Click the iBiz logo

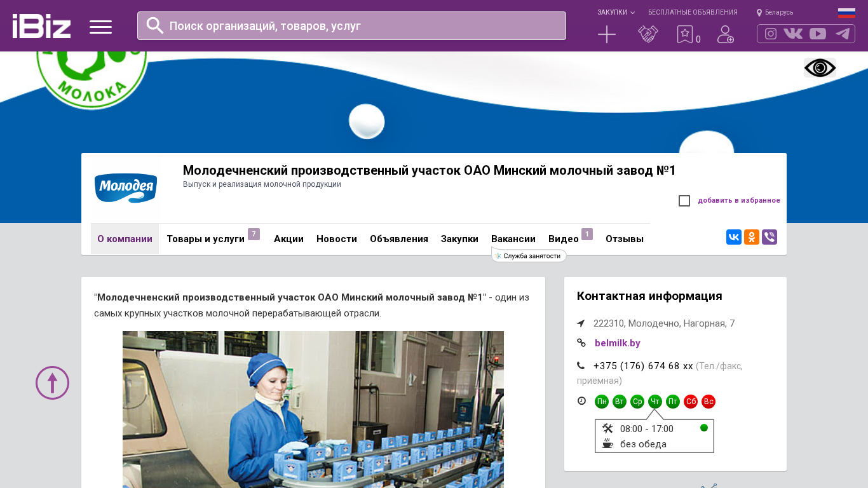point(41,26)
